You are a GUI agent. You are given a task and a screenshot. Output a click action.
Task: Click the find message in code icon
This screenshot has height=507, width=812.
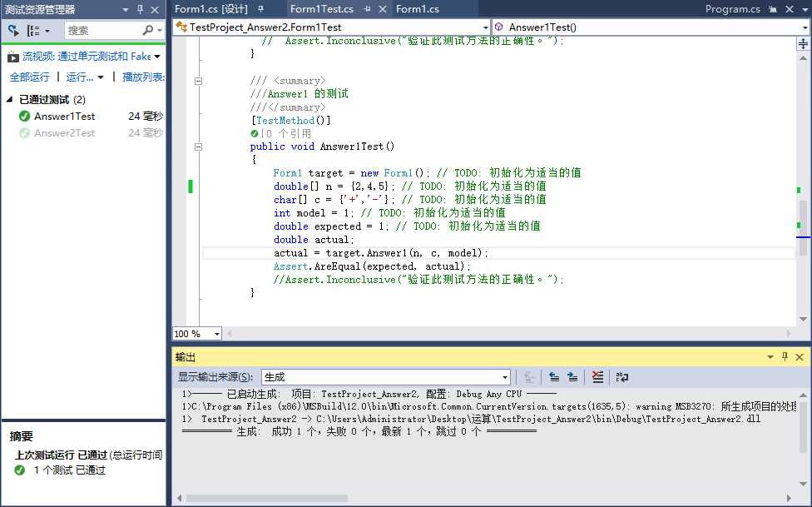(x=529, y=377)
